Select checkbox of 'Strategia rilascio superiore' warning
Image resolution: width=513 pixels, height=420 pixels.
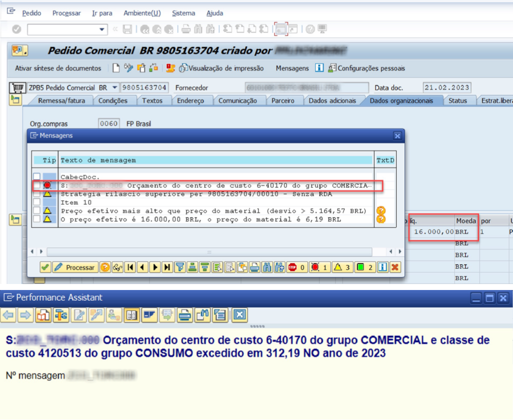[36, 194]
